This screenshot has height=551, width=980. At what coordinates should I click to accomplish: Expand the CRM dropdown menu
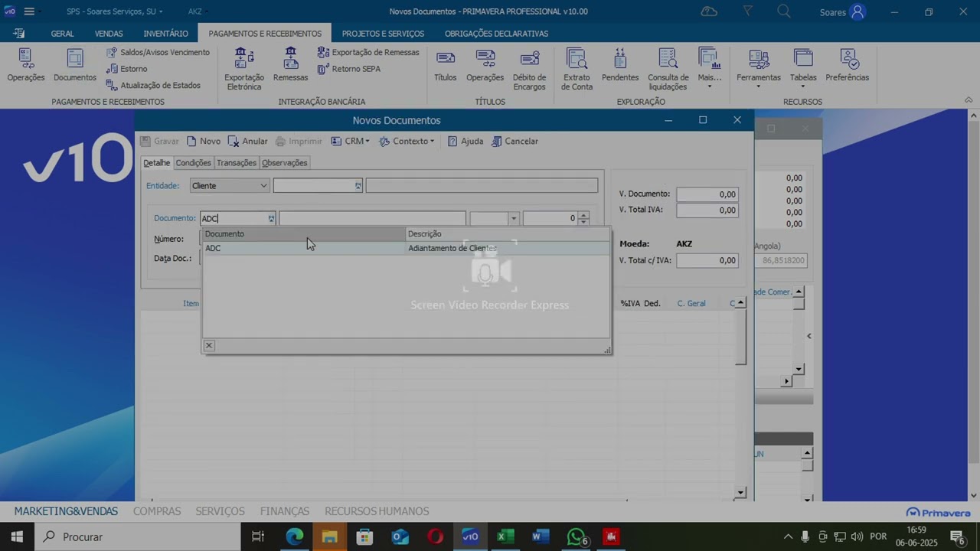tap(351, 141)
